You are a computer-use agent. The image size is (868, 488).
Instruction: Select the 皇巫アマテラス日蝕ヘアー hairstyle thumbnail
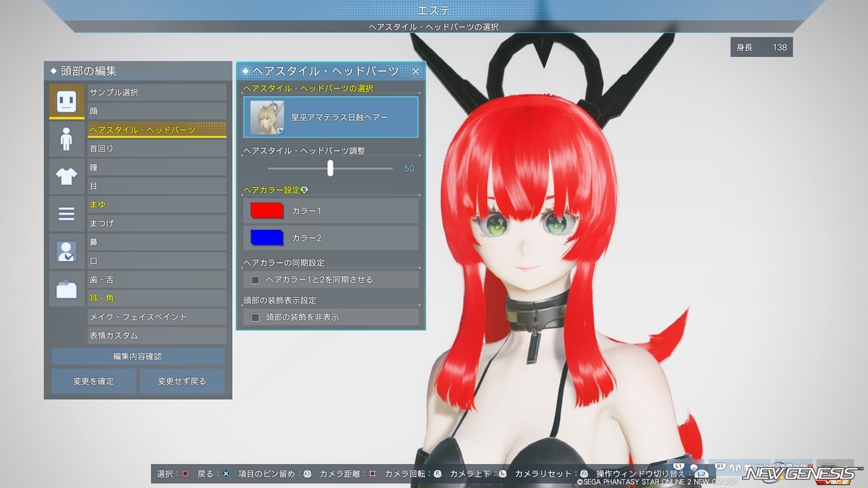pos(267,117)
